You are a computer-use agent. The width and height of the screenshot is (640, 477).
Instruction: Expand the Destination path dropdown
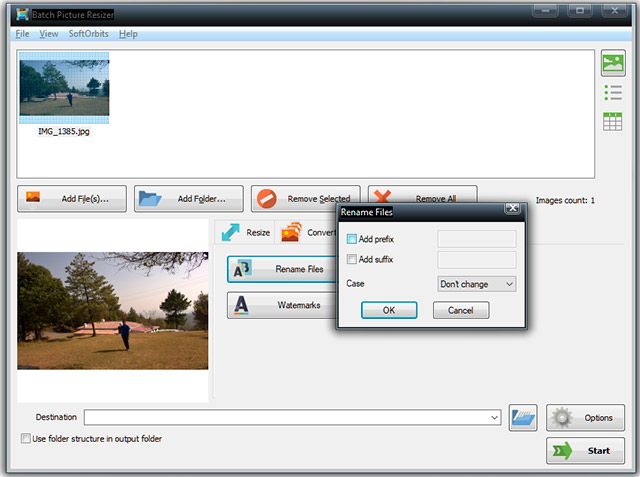tap(494, 418)
